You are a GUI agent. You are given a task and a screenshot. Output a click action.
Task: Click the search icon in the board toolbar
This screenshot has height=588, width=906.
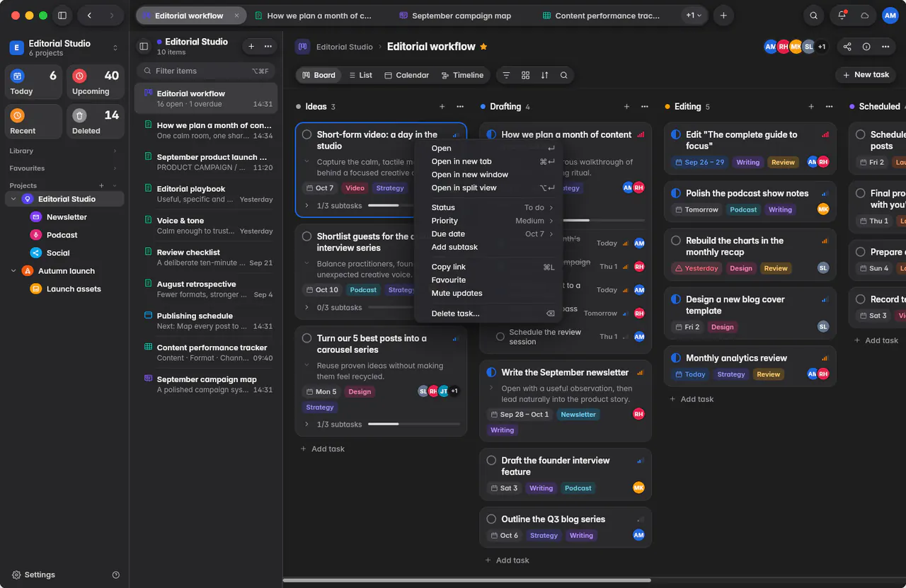(563, 75)
